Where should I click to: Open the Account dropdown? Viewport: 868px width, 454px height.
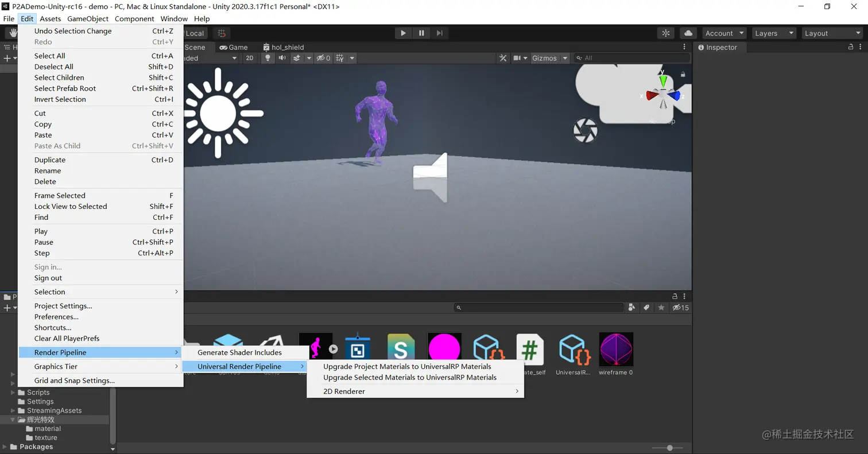point(724,33)
